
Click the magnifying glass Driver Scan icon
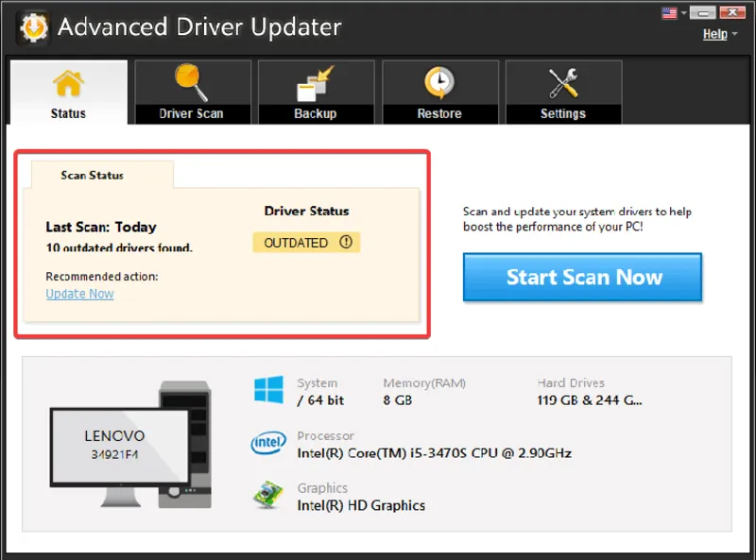tap(191, 82)
